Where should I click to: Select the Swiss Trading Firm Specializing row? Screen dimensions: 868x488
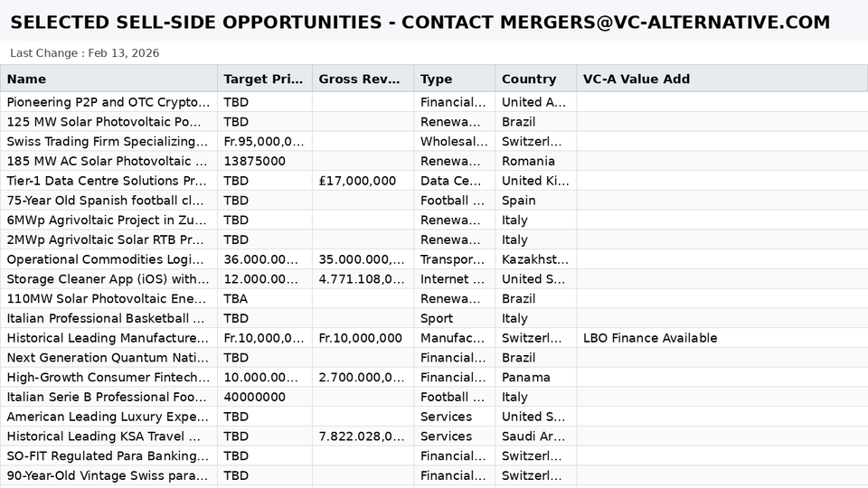click(108, 142)
